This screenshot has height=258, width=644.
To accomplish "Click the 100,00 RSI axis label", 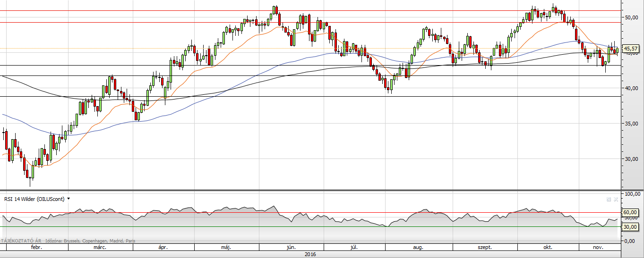I will click(x=632, y=194).
